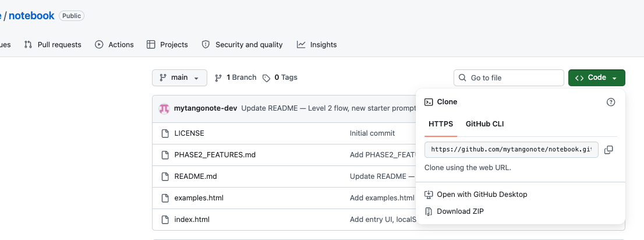The height and width of the screenshot is (240, 644).
Task: Click the file icon beside PHASE2_FEATURES.md
Action: 165,155
